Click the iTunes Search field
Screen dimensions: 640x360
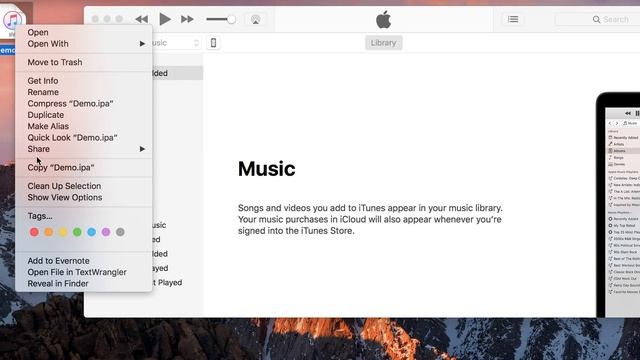(x=598, y=19)
